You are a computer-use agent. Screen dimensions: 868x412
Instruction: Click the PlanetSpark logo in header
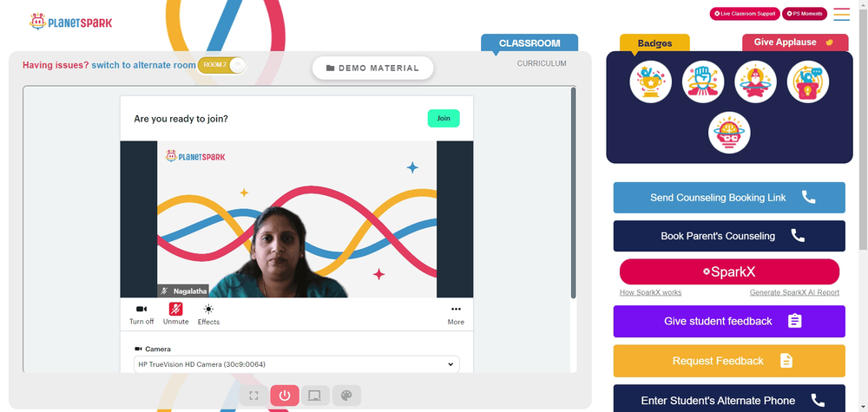click(71, 23)
